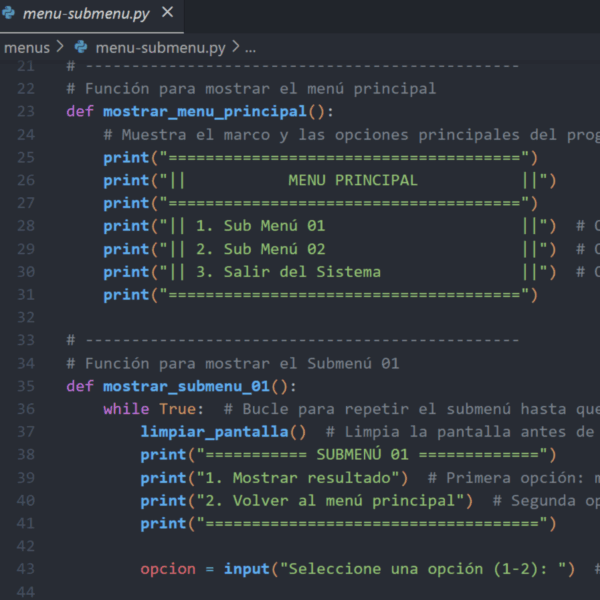The image size is (600, 600).
Task: Click the def keyword on line 23
Action: point(80,112)
